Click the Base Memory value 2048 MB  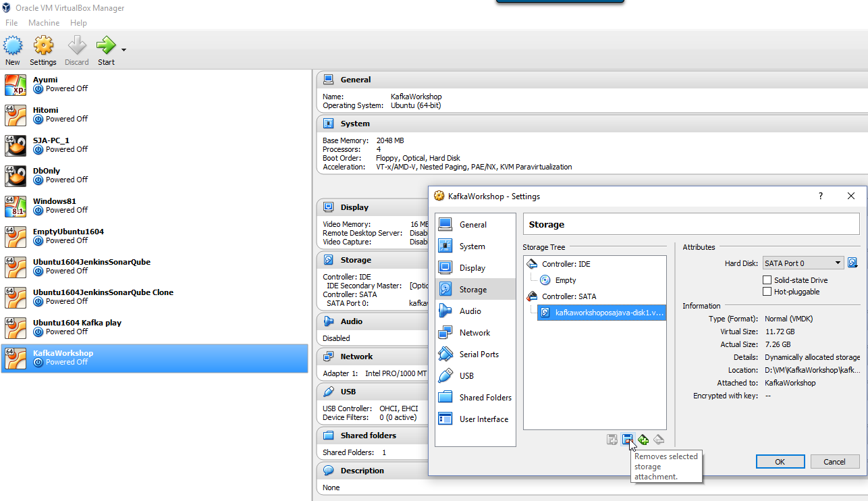click(x=390, y=140)
